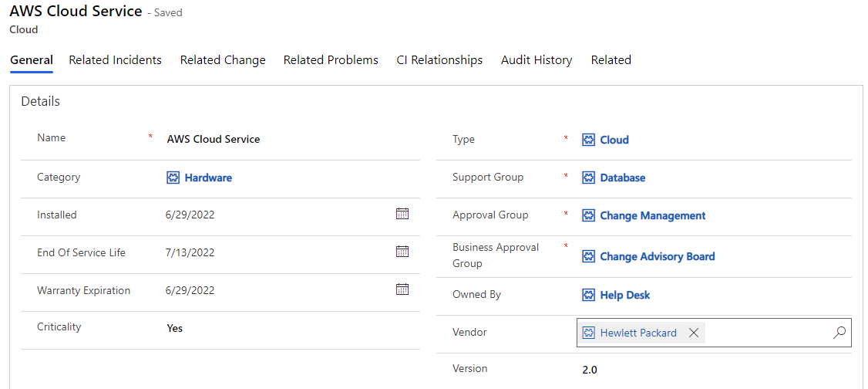Viewport: 868px width, 389px height.
Task: Click the Name field AWS Cloud Service
Action: point(214,140)
